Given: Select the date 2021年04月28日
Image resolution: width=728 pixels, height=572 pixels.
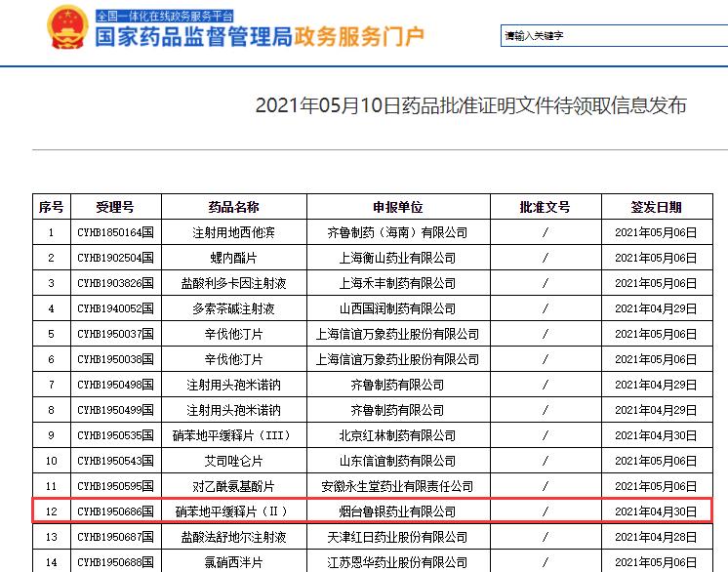Looking at the screenshot, I should click(656, 537).
